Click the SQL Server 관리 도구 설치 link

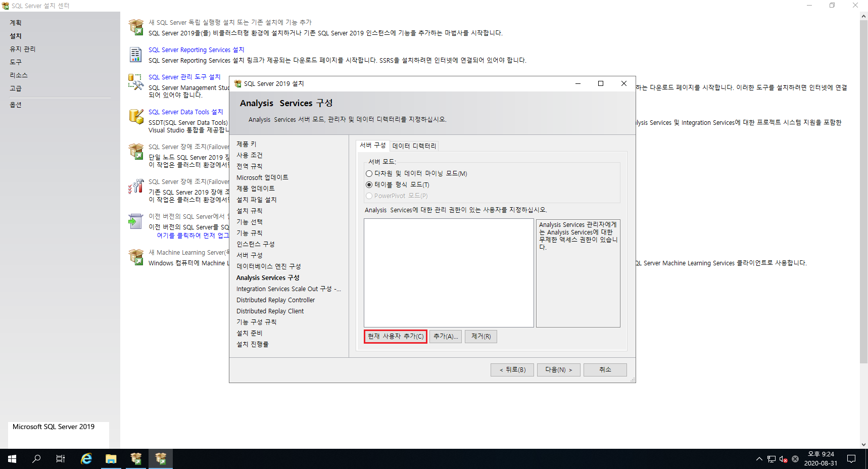(x=184, y=77)
